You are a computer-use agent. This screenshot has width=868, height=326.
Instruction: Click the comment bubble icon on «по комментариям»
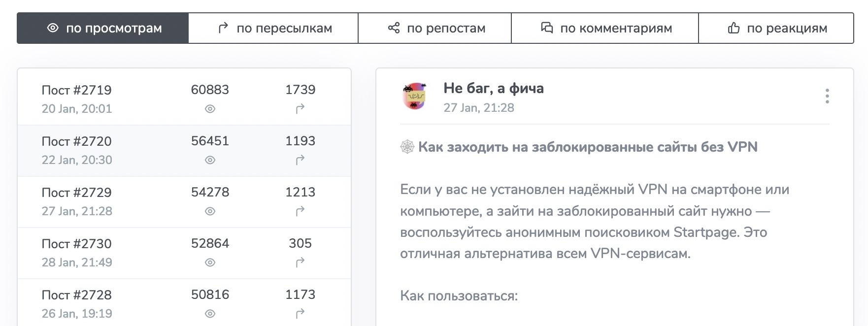click(x=546, y=28)
